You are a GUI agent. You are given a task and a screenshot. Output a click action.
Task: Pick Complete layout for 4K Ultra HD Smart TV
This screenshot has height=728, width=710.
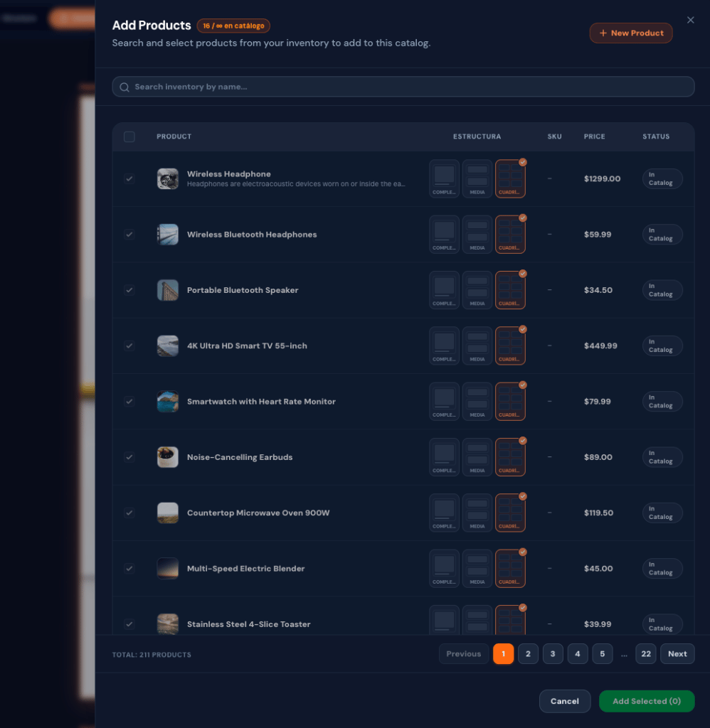[x=444, y=346]
